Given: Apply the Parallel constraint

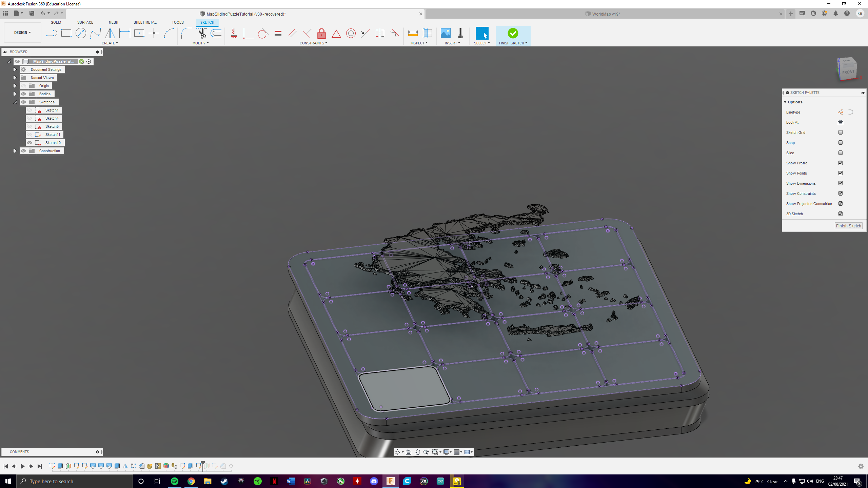Looking at the screenshot, I should pos(292,33).
